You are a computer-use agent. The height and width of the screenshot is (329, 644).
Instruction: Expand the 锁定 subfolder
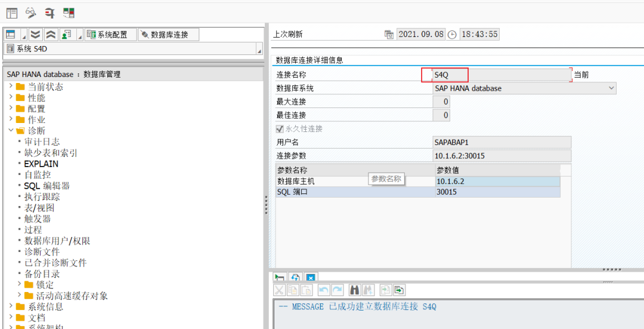tap(19, 284)
